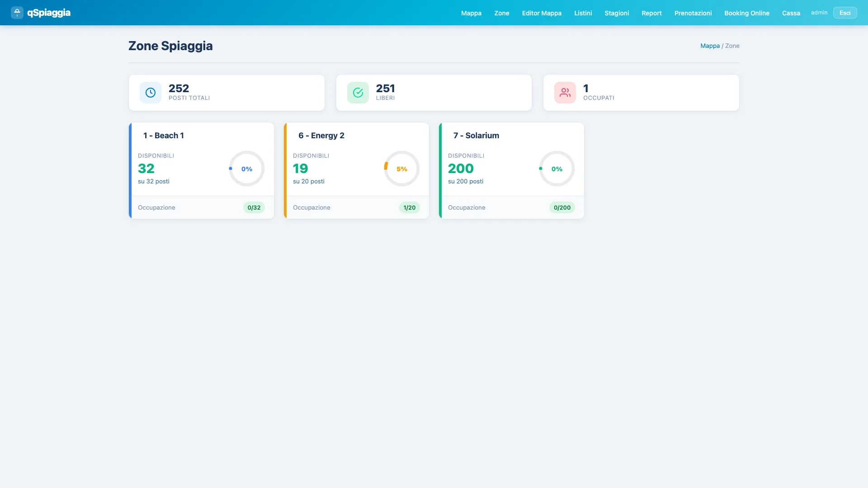Go to Booking Online
The width and height of the screenshot is (868, 488).
(x=747, y=13)
